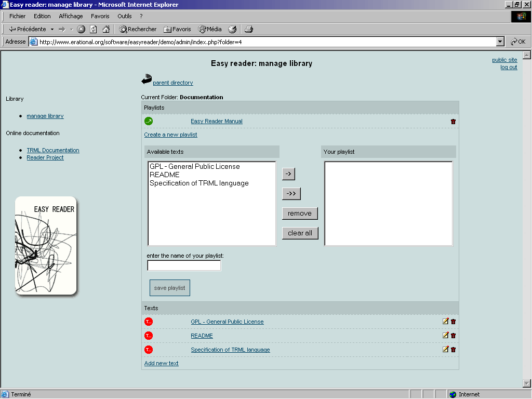Click the playlist name input field
Screen dimensions: 532x399
tap(184, 266)
